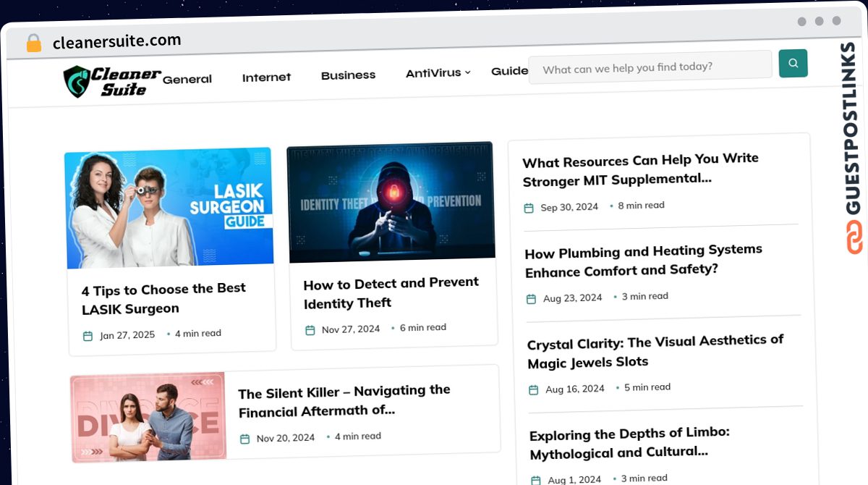868x485 pixels.
Task: Open "4 Tips to Choose the Best LASIK Surgeon"
Action: pos(164,298)
